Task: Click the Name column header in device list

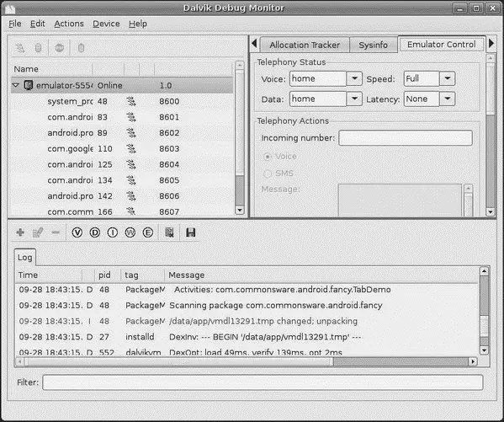Action: (x=52, y=69)
